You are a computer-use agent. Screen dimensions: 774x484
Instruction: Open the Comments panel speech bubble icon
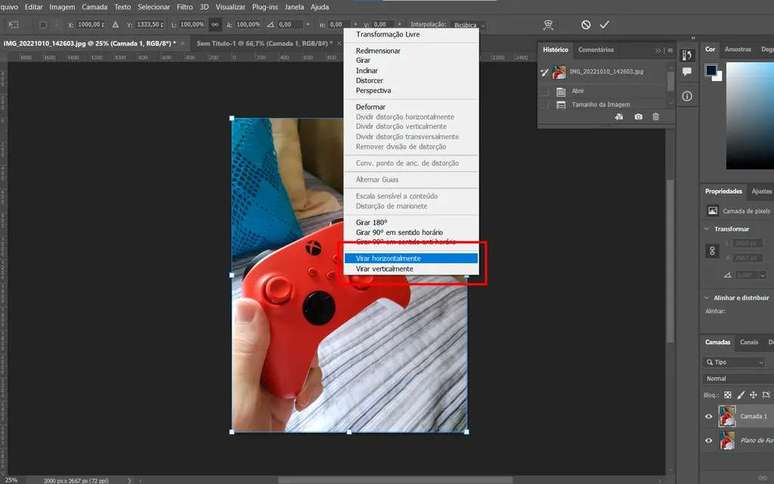pos(687,72)
